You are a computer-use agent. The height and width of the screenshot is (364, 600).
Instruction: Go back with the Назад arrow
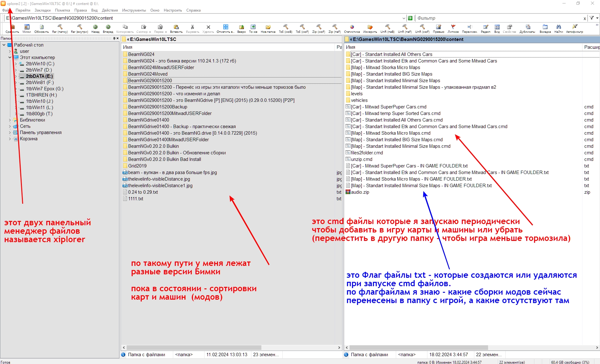pos(95,28)
